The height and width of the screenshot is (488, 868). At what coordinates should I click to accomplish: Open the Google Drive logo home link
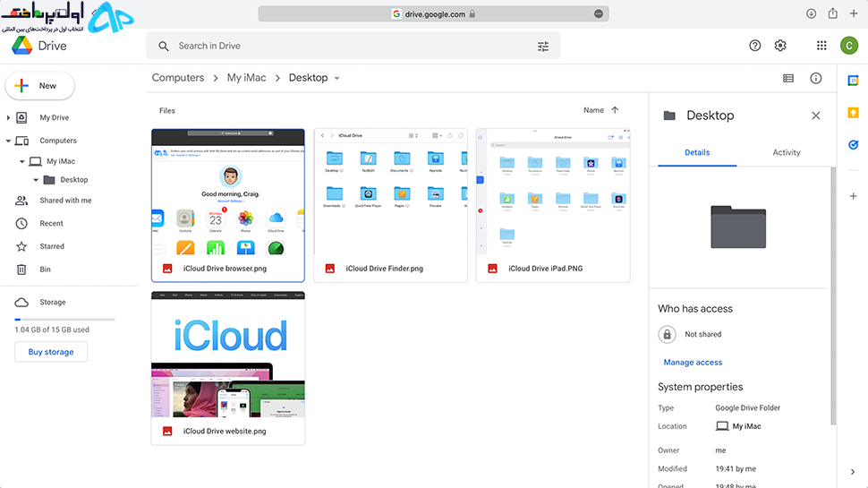[39, 46]
